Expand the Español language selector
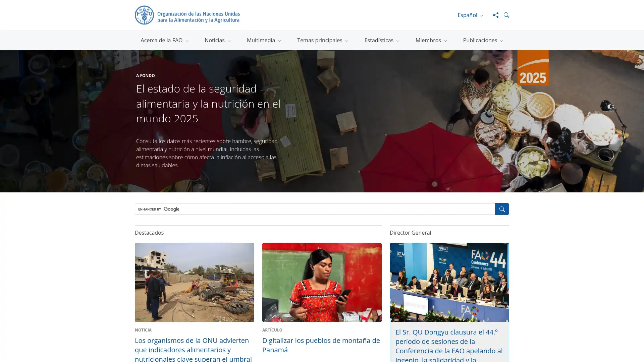The width and height of the screenshot is (644, 362). [x=470, y=15]
